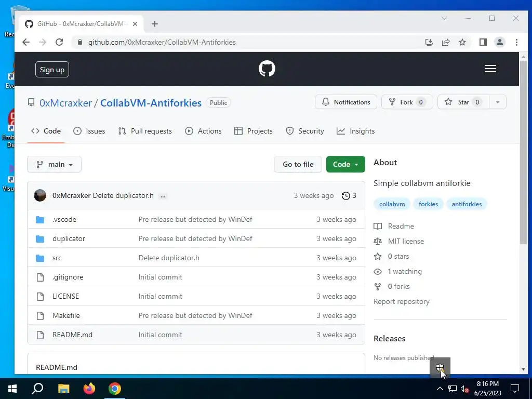Open commit message in the .vscode row
532x399 pixels.
coord(195,220)
